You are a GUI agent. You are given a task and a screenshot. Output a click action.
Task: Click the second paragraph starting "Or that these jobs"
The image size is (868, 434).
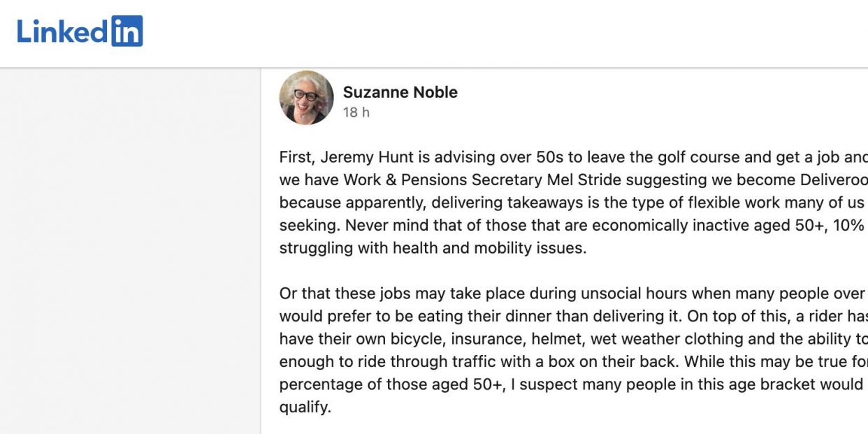tap(573, 350)
